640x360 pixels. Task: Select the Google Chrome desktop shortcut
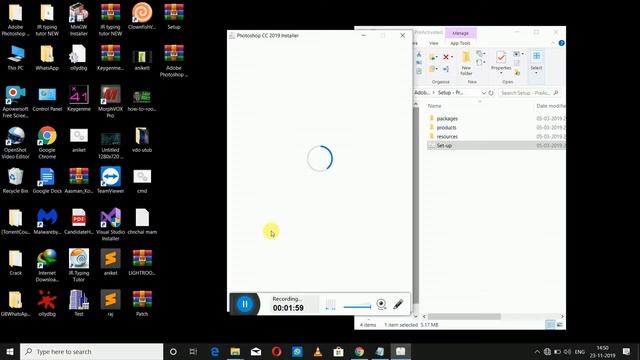(x=47, y=142)
